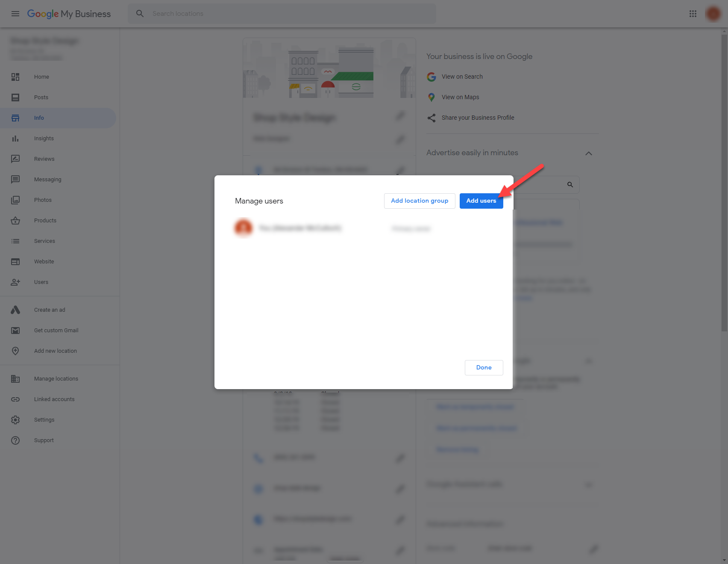This screenshot has height=564, width=728.
Task: Click the Photos icon in the sidebar
Action: point(15,200)
